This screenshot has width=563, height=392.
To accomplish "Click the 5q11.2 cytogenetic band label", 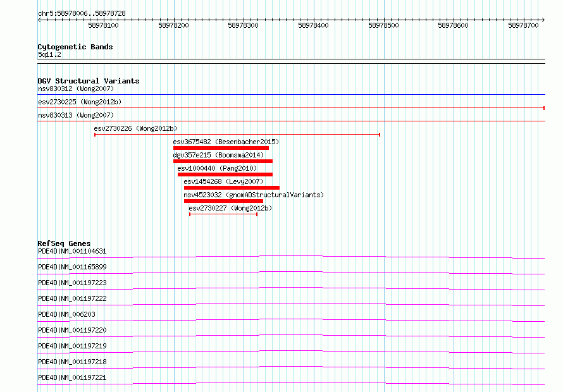I will point(49,55).
